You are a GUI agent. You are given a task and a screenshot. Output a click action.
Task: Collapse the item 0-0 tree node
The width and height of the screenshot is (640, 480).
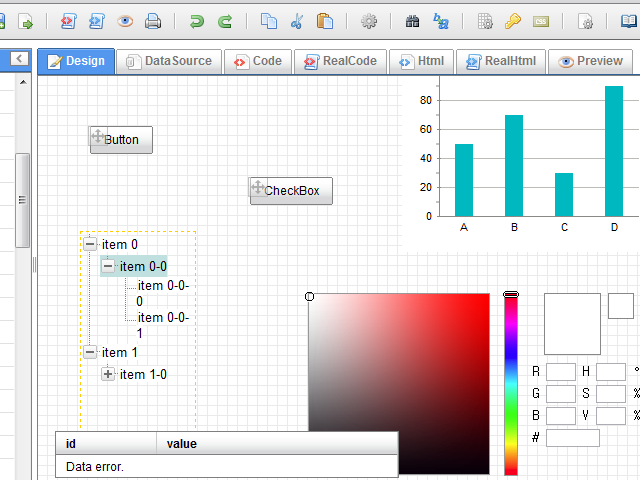pyautogui.click(x=108, y=266)
